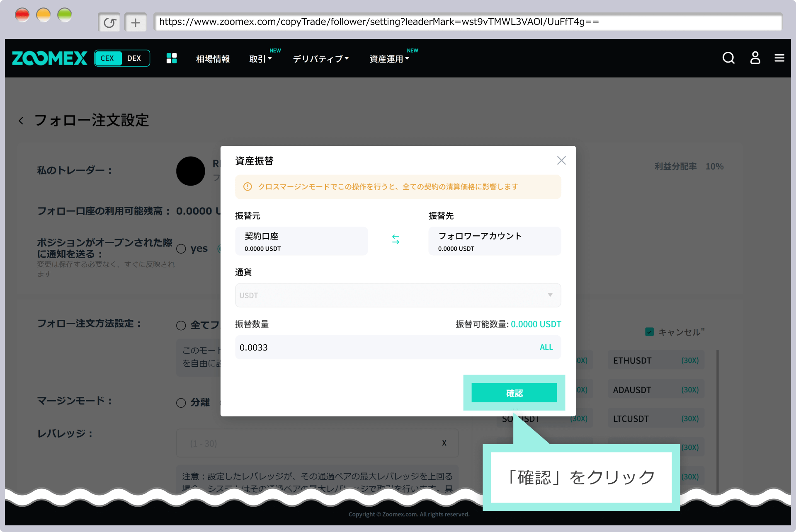Expand the 資産運用 menu
The image size is (796, 532).
click(389, 59)
